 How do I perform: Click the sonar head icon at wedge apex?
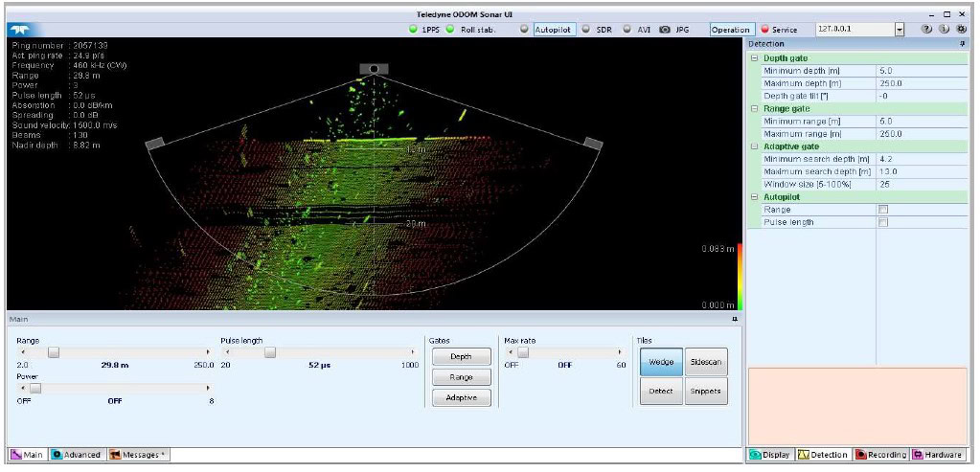coord(374,69)
